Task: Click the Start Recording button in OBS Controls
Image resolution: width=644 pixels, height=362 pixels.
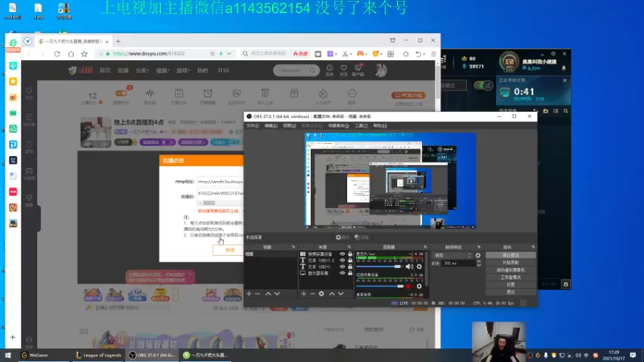Action: tap(510, 263)
